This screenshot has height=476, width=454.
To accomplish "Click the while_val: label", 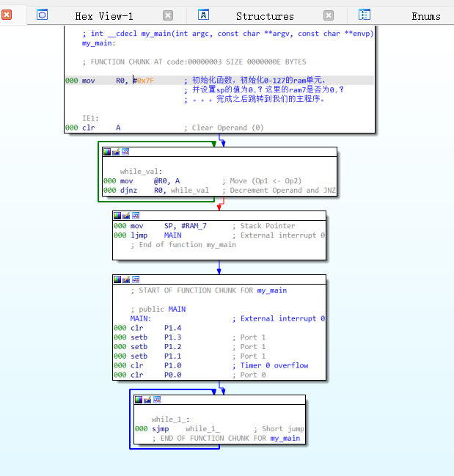I will coord(141,171).
